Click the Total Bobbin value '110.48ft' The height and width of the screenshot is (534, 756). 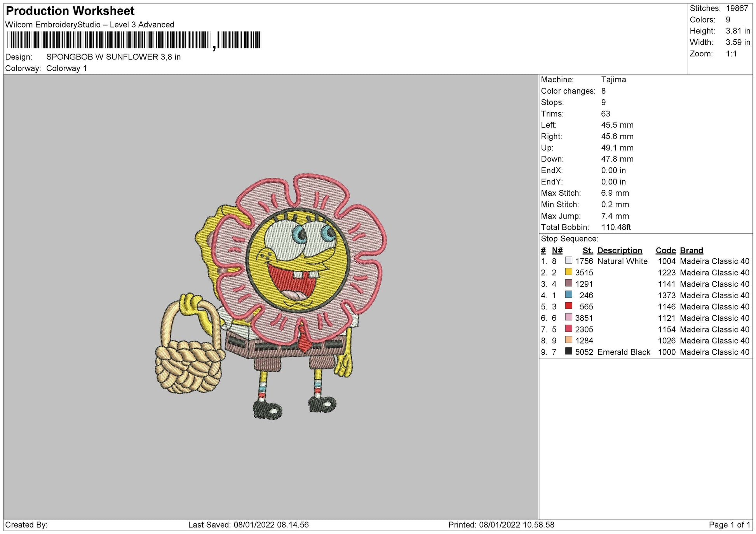point(616,227)
